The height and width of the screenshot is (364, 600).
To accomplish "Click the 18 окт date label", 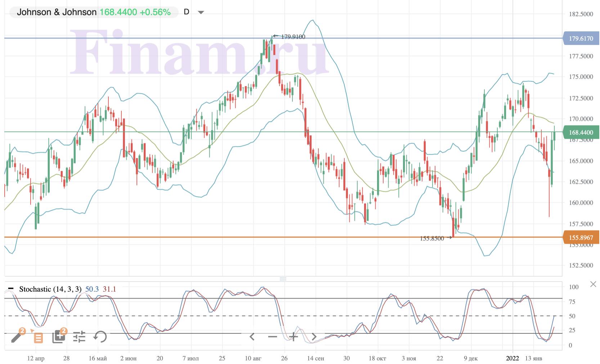I will click(377, 358).
